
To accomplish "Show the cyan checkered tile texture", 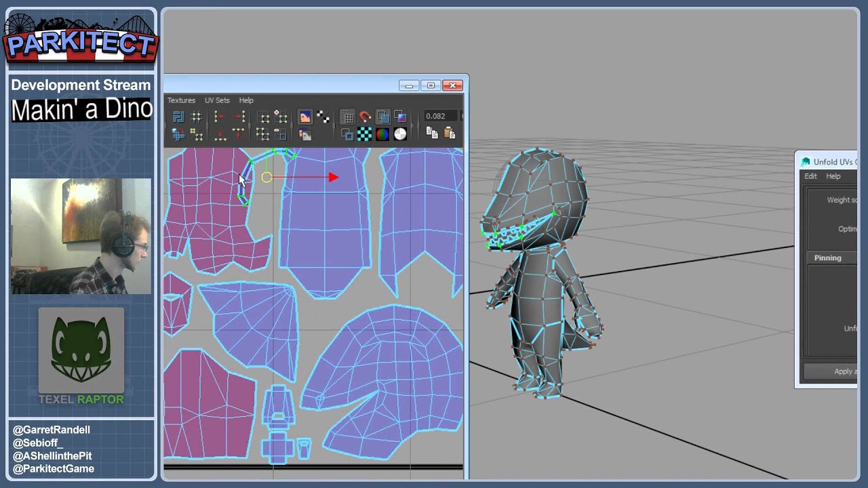I will [x=365, y=134].
